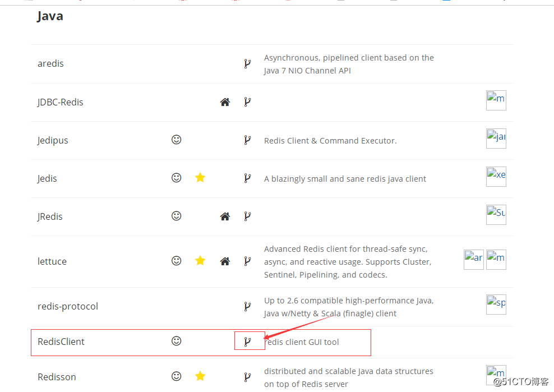Image resolution: width=554 pixels, height=392 pixels.
Task: Open the JRedis repository fork icon
Action: tap(247, 216)
